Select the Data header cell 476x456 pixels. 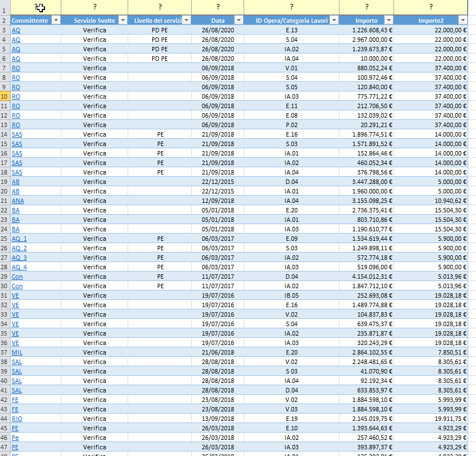[218, 20]
